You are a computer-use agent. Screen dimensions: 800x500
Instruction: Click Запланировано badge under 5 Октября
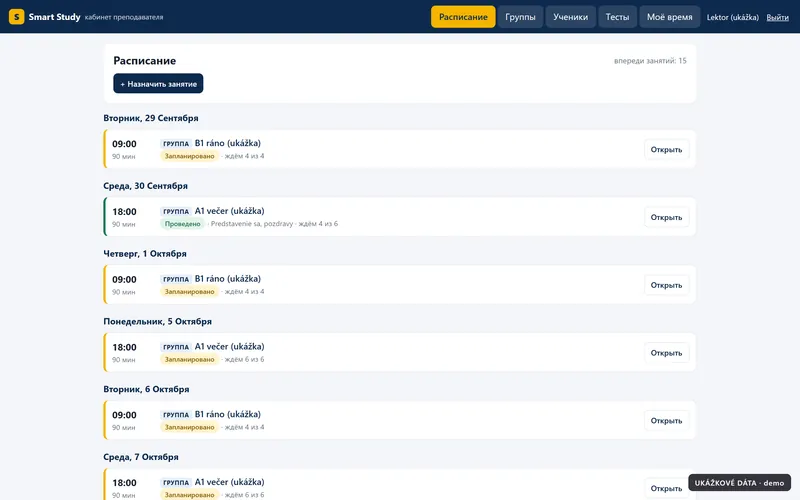click(189, 360)
